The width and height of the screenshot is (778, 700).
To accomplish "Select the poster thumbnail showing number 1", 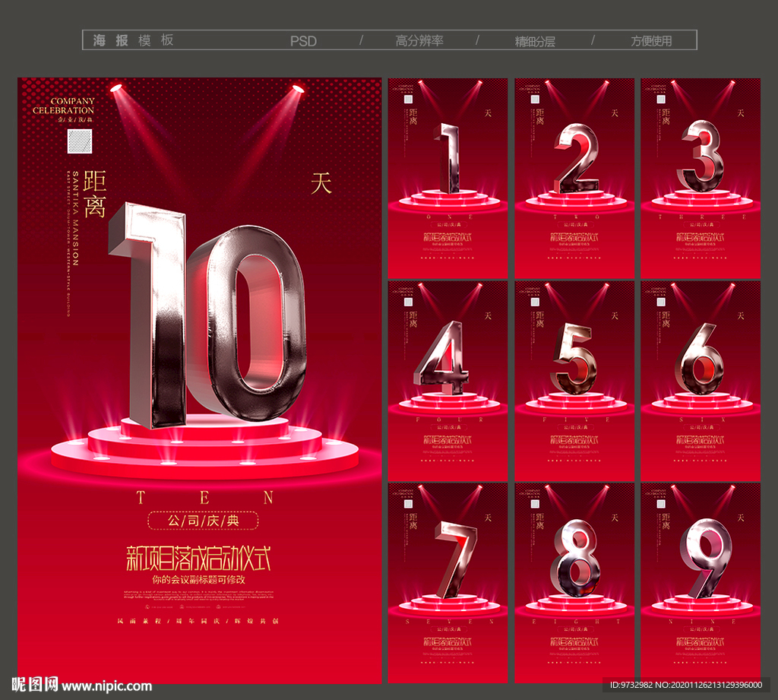I will click(x=448, y=178).
